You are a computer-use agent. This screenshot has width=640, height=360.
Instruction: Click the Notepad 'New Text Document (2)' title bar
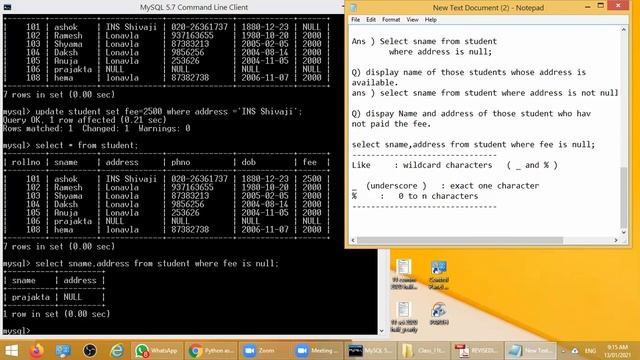tap(488, 8)
